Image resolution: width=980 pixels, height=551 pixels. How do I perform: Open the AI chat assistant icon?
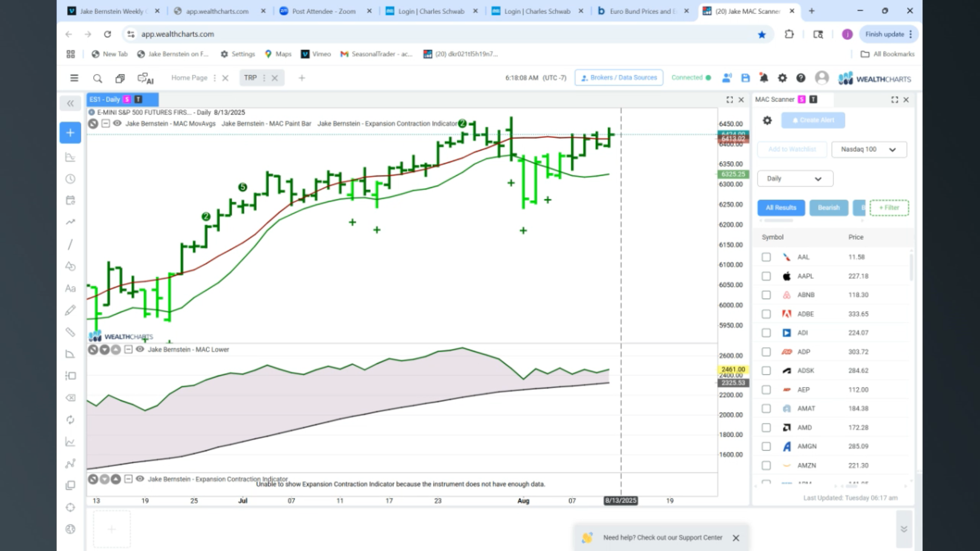(x=145, y=78)
